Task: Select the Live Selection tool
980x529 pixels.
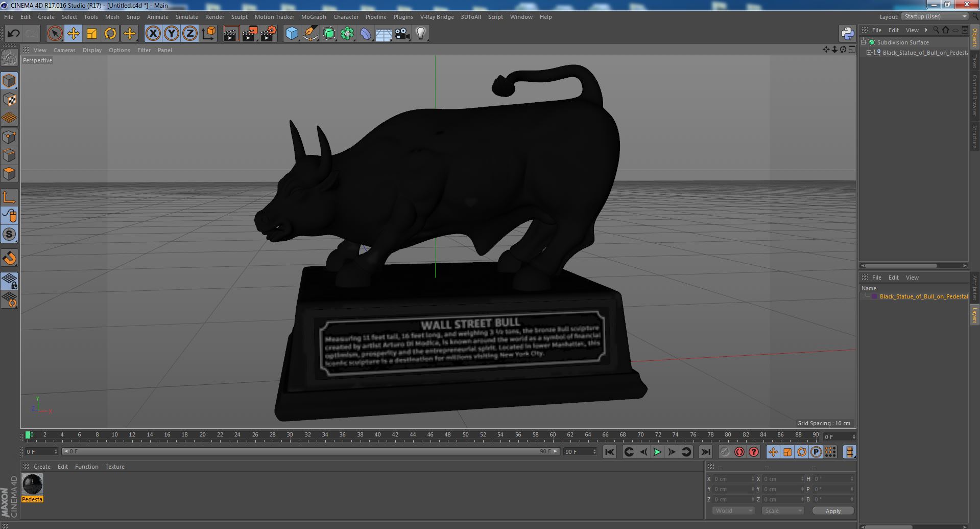Action: 55,34
